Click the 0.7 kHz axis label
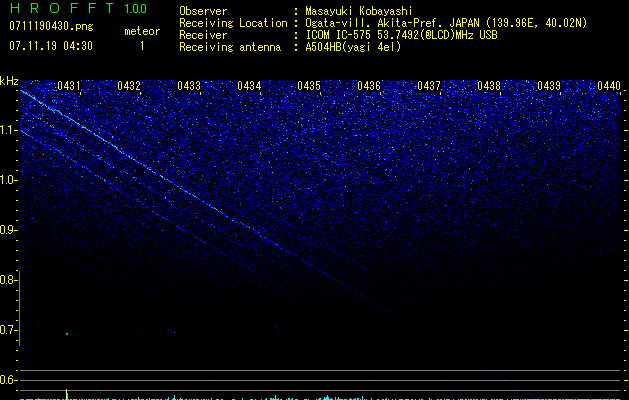The image size is (629, 400). point(8,330)
